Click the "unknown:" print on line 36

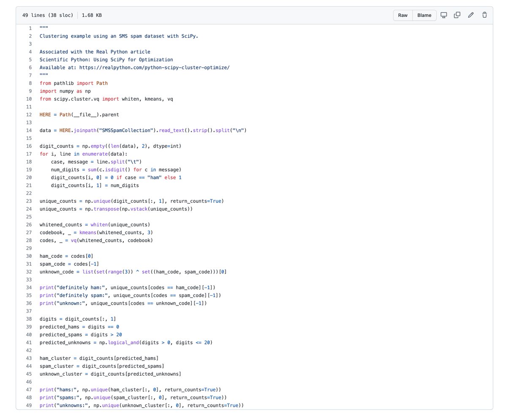(x=123, y=303)
